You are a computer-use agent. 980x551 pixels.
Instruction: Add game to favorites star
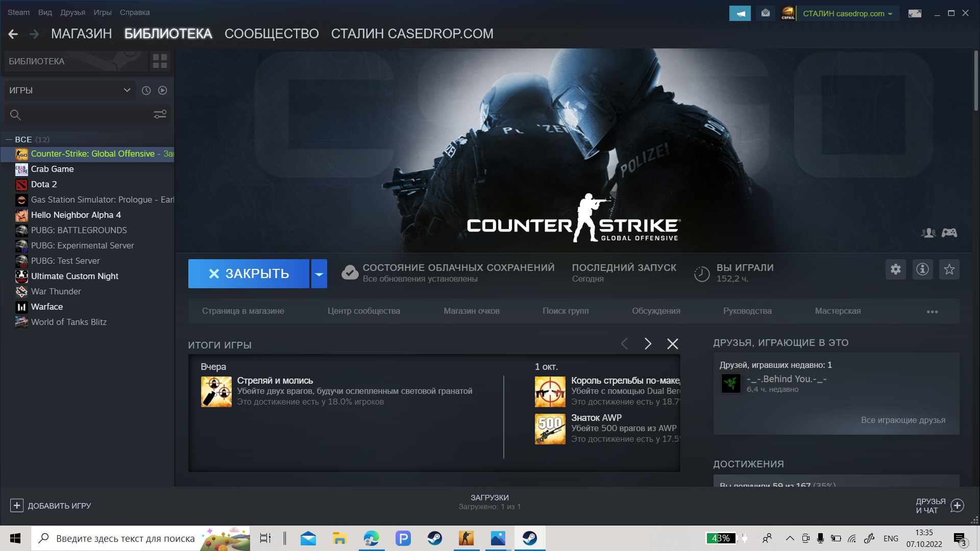coord(949,269)
